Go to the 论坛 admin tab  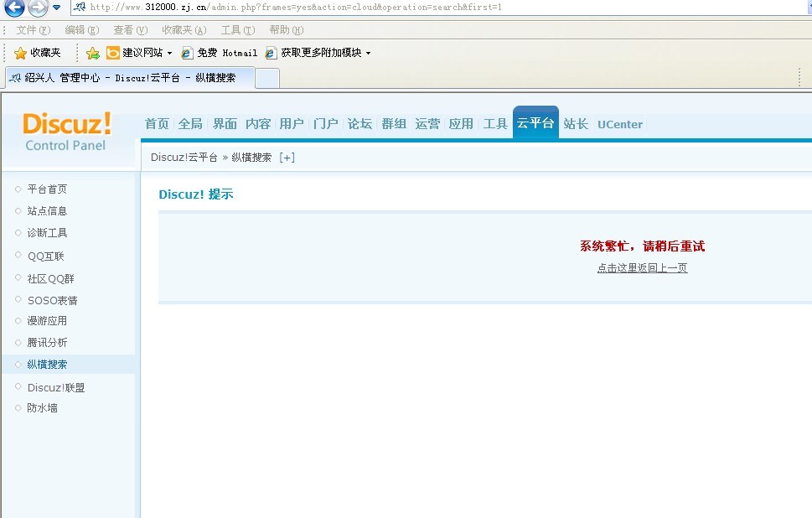coord(359,124)
